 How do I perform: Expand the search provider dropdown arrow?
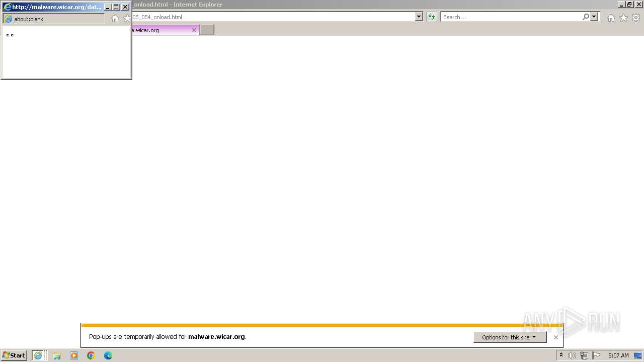click(594, 17)
